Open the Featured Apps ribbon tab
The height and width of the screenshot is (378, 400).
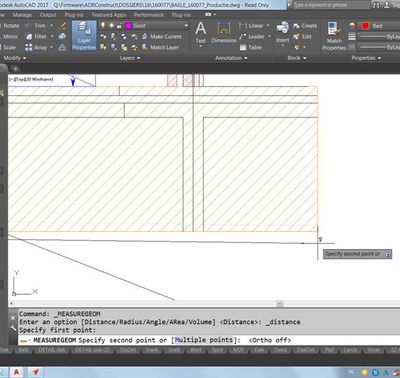(x=109, y=15)
